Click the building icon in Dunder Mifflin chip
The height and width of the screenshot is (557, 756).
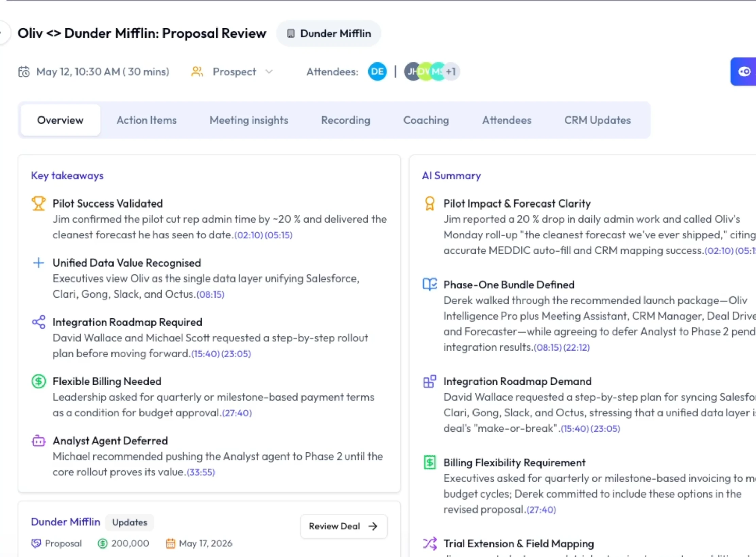point(291,33)
